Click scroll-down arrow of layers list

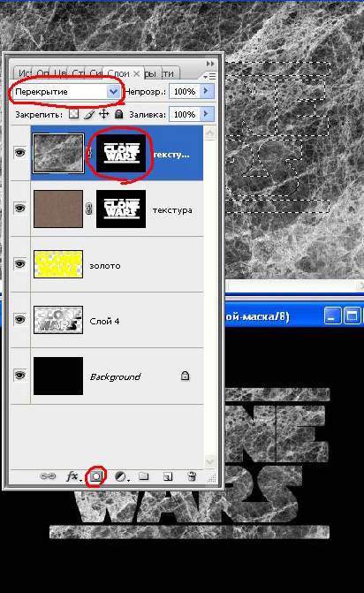click(x=209, y=461)
